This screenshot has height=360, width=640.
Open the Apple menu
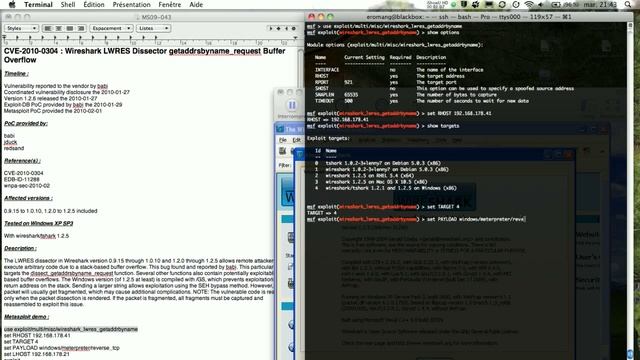(x=12, y=4)
